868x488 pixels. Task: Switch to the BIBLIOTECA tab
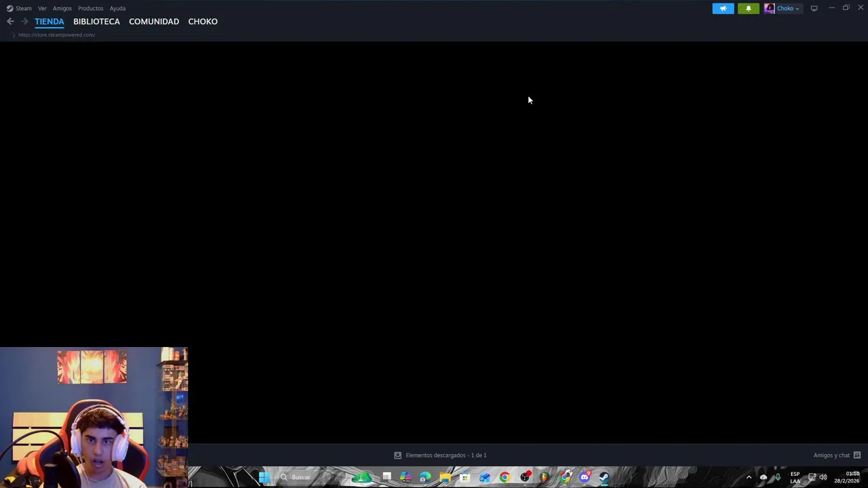(x=96, y=22)
